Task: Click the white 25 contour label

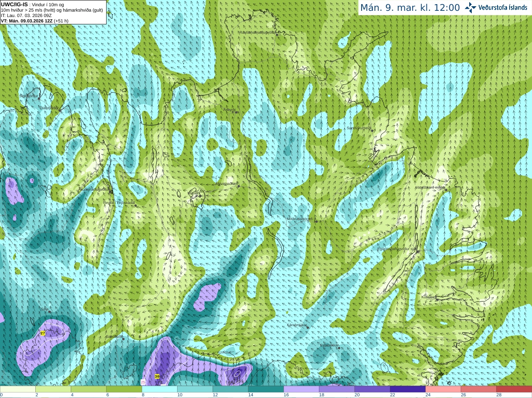Action: point(143,382)
